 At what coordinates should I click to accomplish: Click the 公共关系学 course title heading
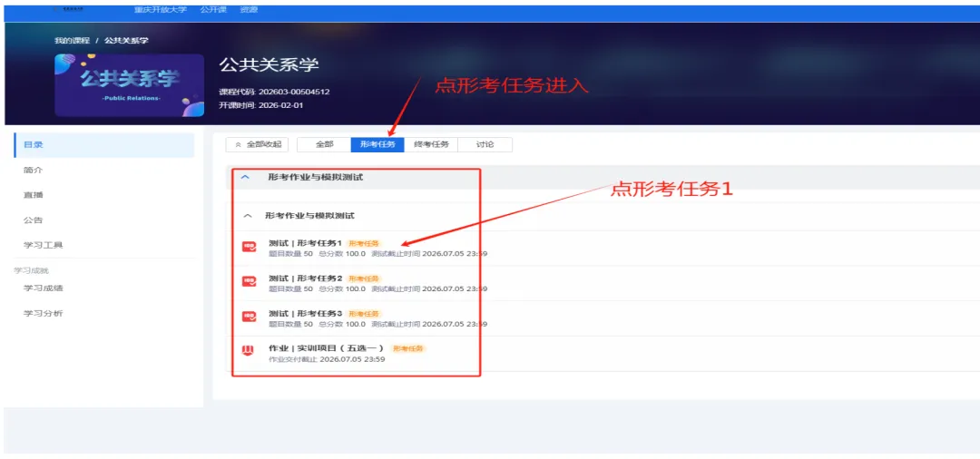pyautogui.click(x=269, y=65)
